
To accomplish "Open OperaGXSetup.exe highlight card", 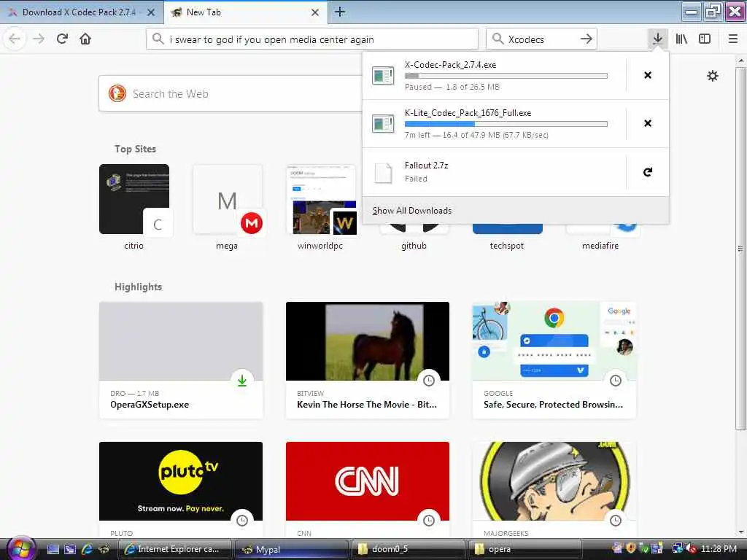I will pyautogui.click(x=181, y=360).
